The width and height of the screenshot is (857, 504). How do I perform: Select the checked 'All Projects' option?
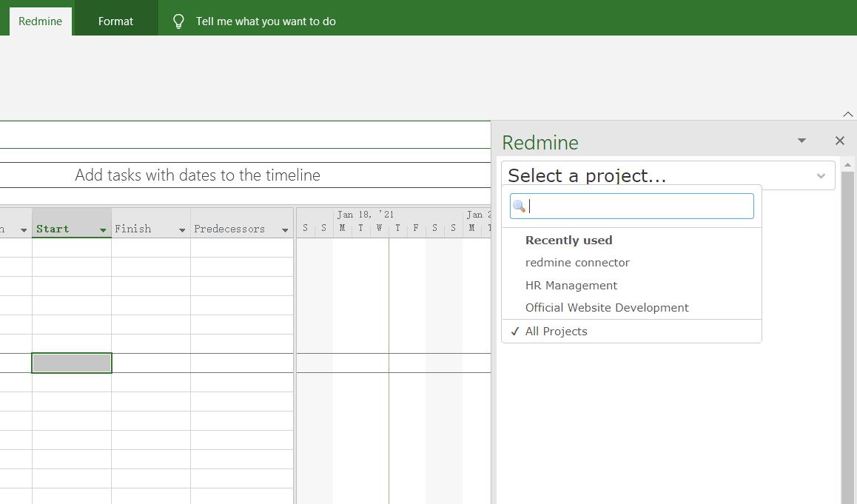[556, 332]
